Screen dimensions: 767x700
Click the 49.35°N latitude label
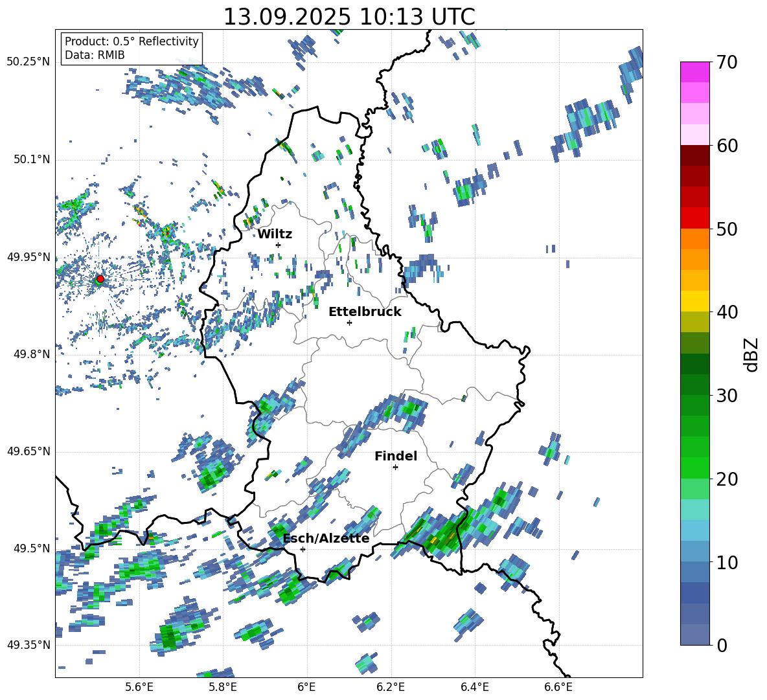tap(29, 645)
